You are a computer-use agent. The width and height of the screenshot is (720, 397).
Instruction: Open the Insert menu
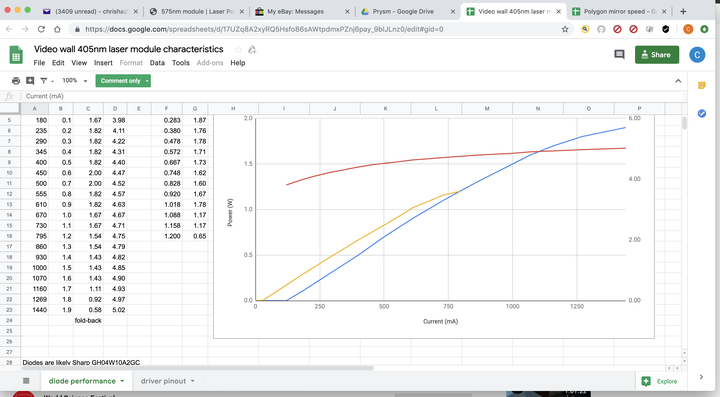103,63
